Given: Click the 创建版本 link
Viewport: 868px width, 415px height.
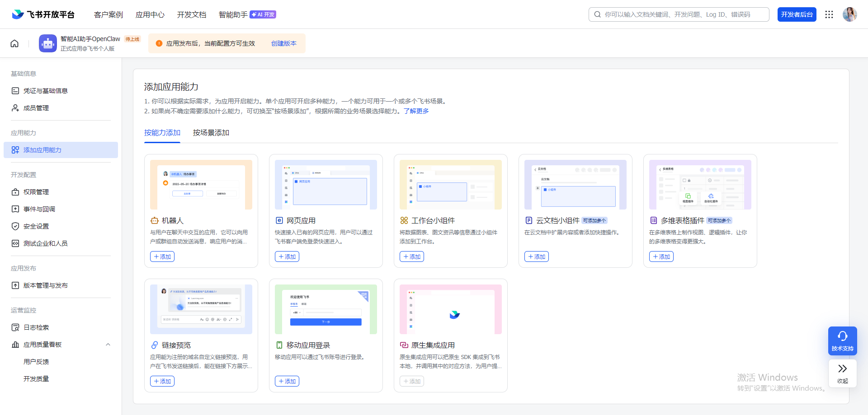Looking at the screenshot, I should click(284, 43).
